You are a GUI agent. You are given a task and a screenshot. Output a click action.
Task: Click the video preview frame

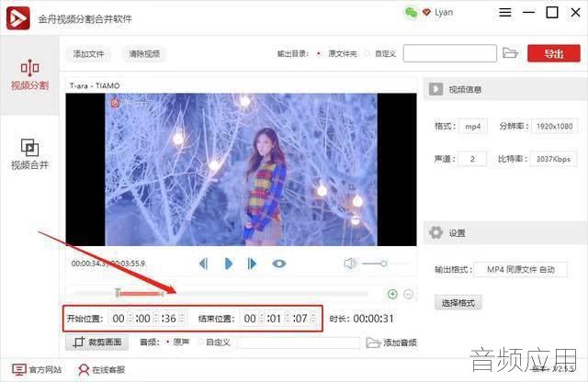tap(241, 170)
